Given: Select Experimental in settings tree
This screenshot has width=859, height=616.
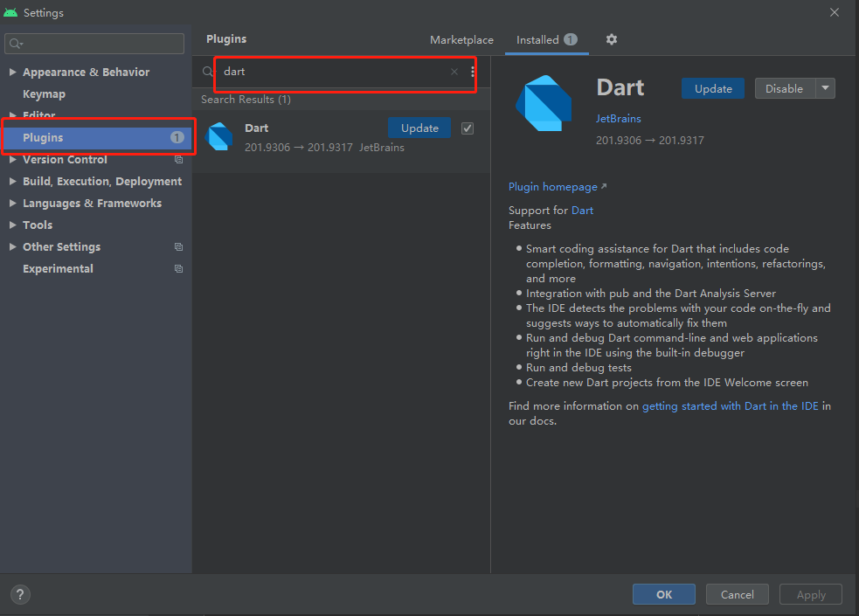Looking at the screenshot, I should tap(58, 269).
